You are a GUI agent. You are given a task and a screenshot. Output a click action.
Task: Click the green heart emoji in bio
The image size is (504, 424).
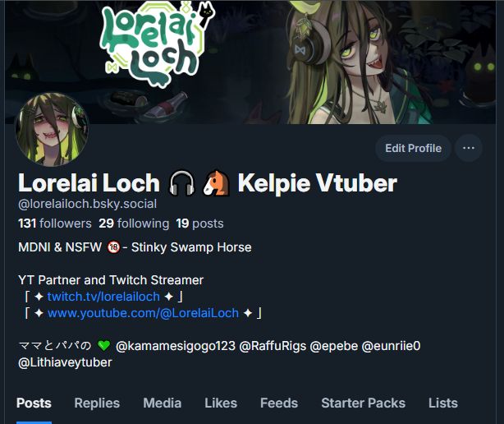coord(103,346)
